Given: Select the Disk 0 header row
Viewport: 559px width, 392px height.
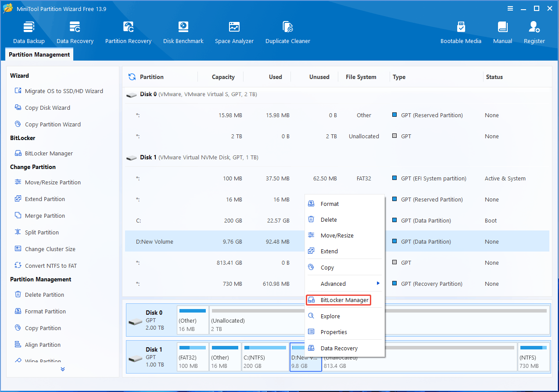Looking at the screenshot, I should click(337, 94).
